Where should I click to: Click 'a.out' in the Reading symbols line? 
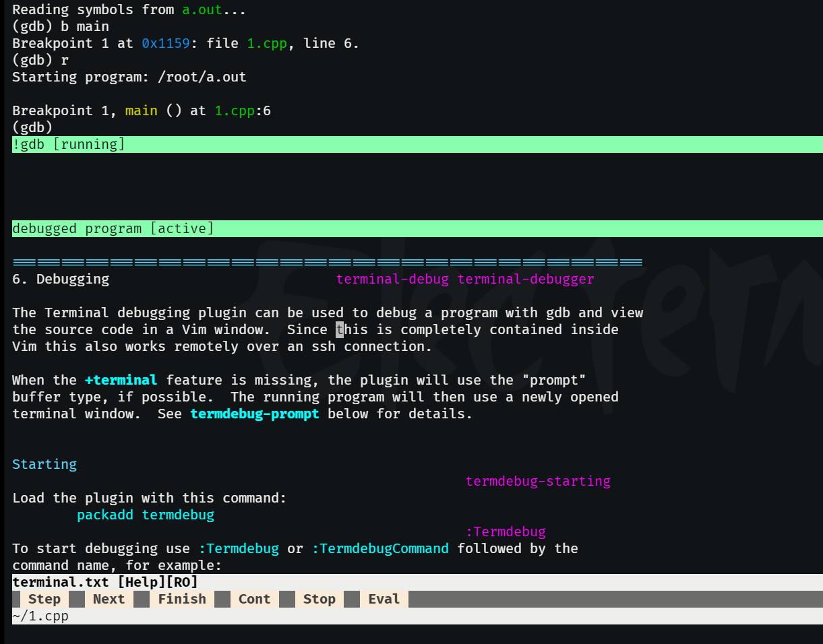[202, 9]
